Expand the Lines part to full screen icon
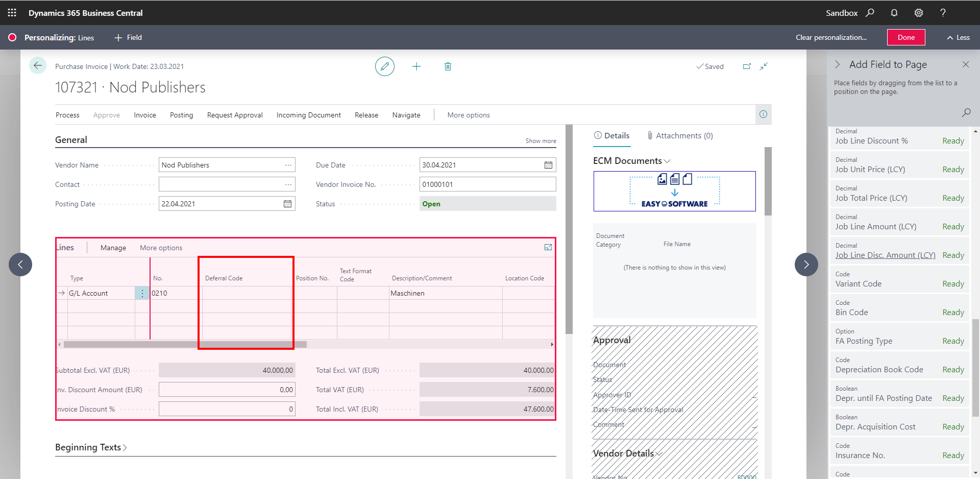This screenshot has height=479, width=980. [x=548, y=247]
